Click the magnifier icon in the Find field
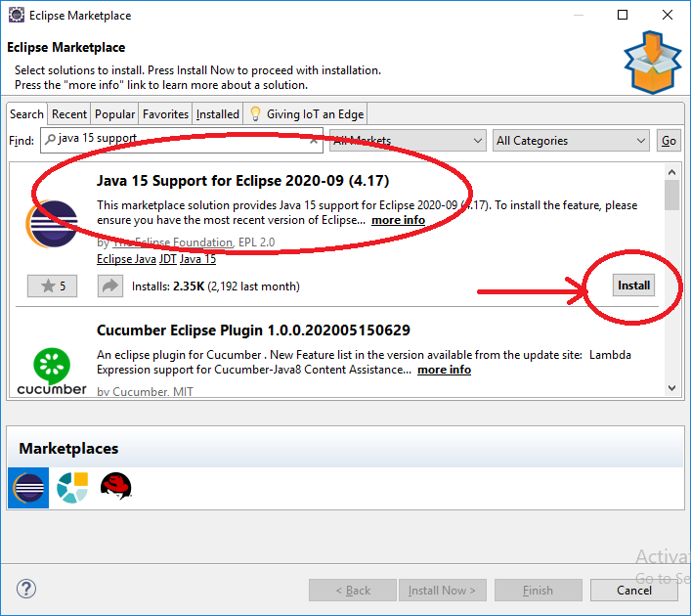The width and height of the screenshot is (691, 616). coord(50,140)
